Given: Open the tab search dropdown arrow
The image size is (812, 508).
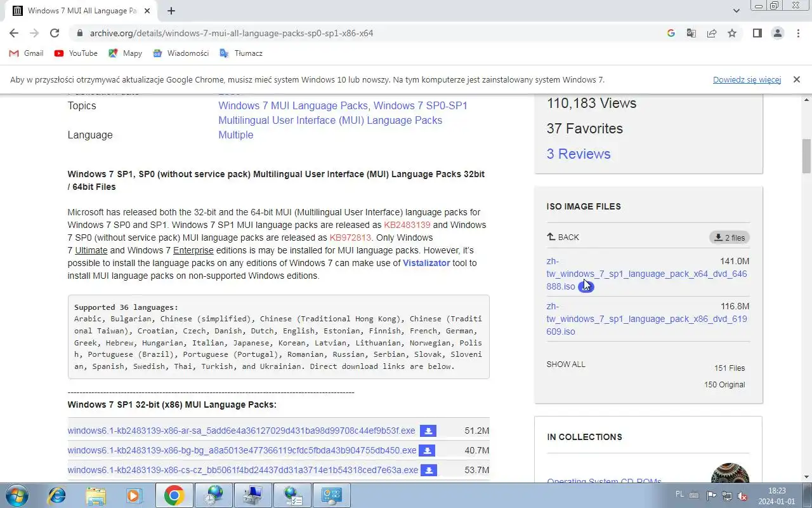Looking at the screenshot, I should coord(737,11).
